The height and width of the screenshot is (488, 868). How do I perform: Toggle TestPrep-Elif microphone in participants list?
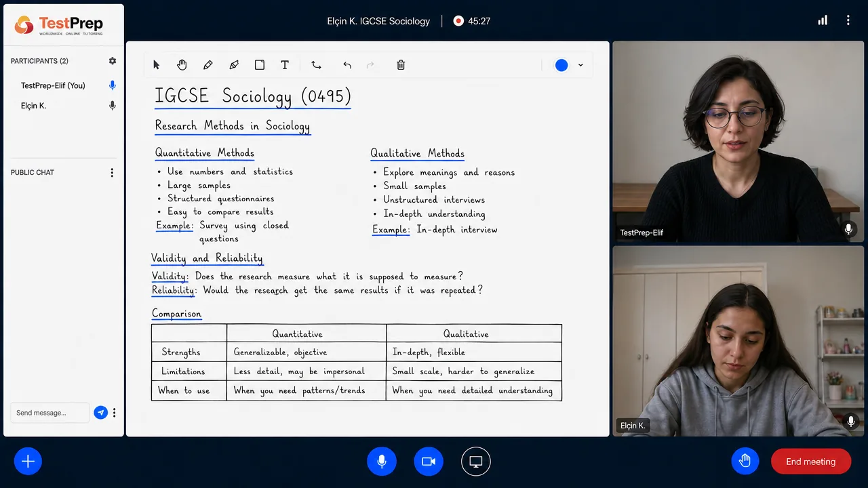(x=113, y=85)
